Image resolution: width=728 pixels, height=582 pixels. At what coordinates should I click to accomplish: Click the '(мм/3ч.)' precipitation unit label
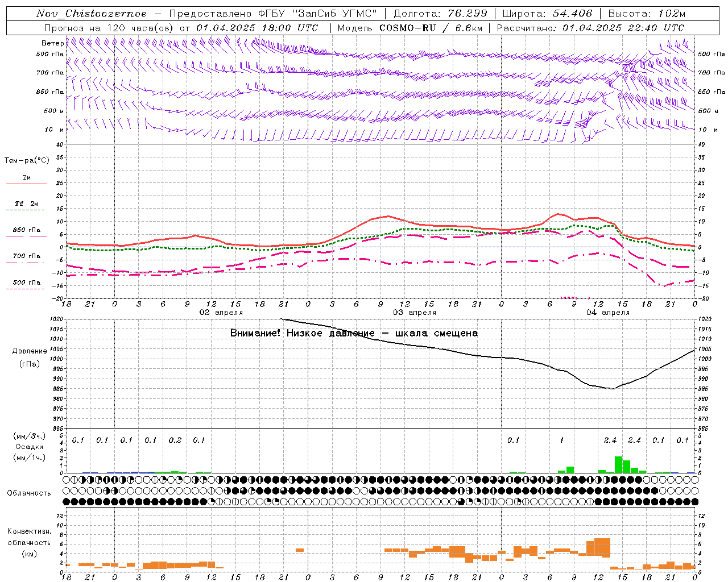(29, 436)
